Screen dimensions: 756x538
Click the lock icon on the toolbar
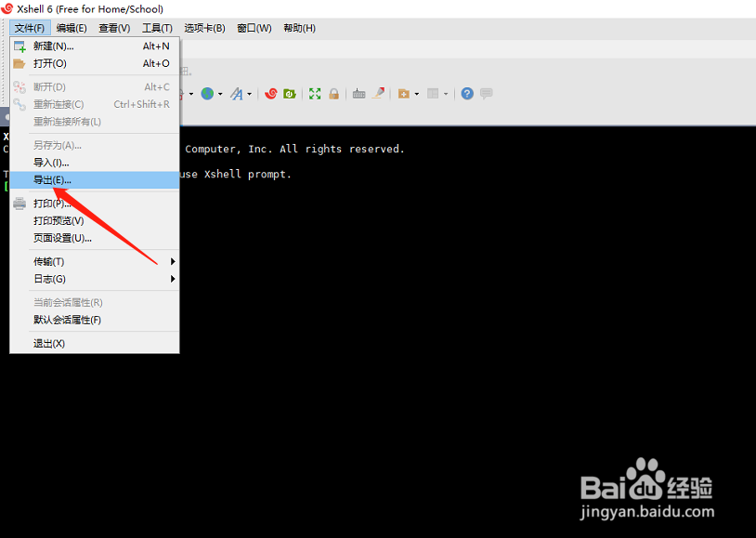pyautogui.click(x=332, y=93)
